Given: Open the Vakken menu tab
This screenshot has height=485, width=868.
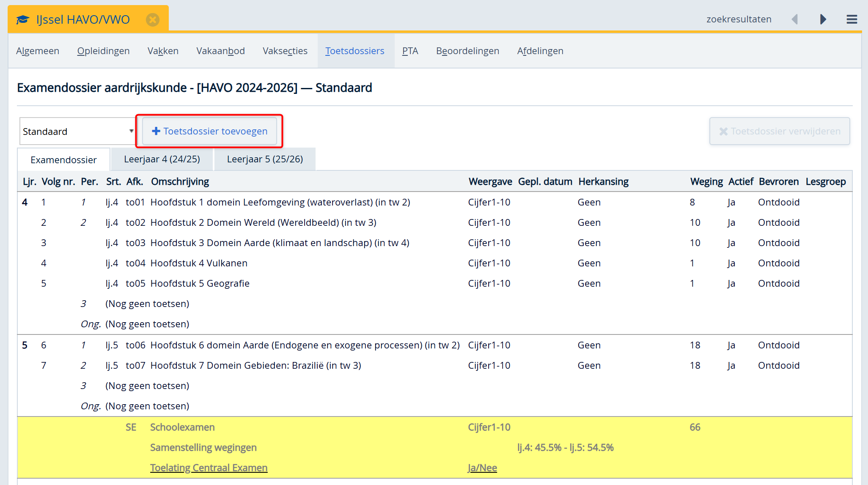Looking at the screenshot, I should (x=163, y=51).
